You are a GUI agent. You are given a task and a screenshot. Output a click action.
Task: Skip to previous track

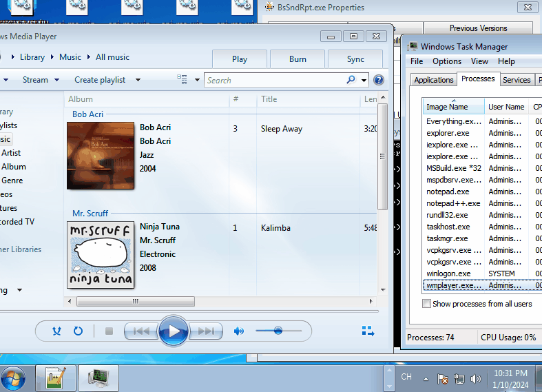pyautogui.click(x=141, y=331)
